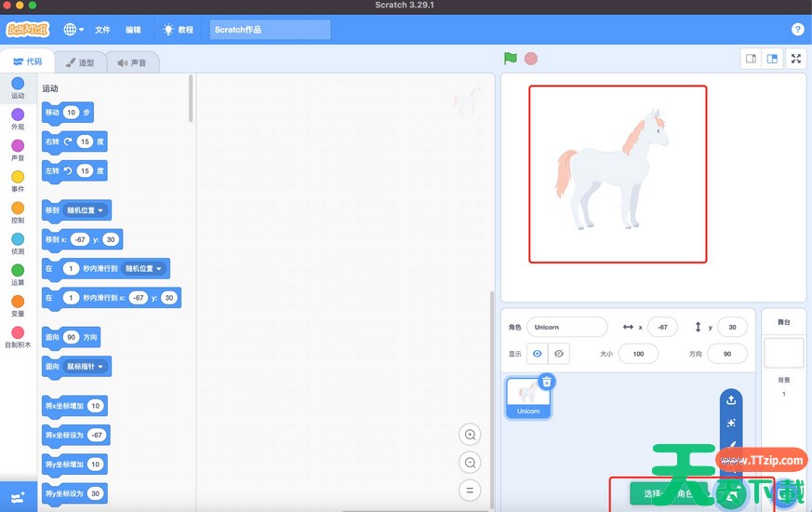Open the language globe dropdown
This screenshot has width=812, height=512.
(x=73, y=30)
